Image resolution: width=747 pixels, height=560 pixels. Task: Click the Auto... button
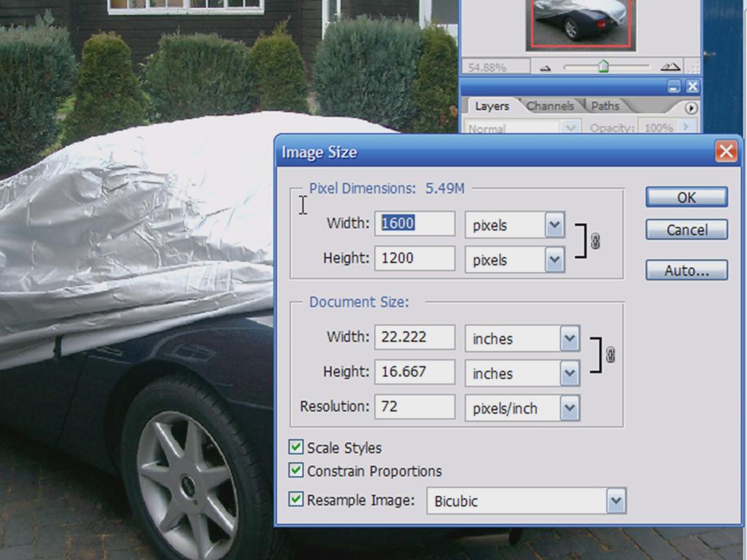coord(686,271)
